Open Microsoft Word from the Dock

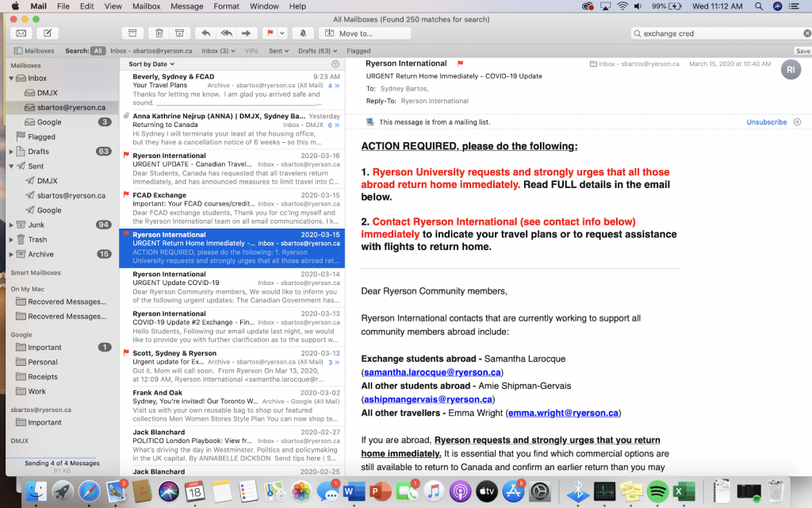point(354,491)
